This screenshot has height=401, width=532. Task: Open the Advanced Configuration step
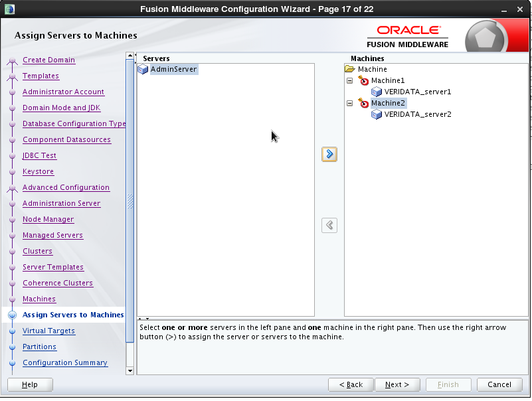(x=66, y=188)
